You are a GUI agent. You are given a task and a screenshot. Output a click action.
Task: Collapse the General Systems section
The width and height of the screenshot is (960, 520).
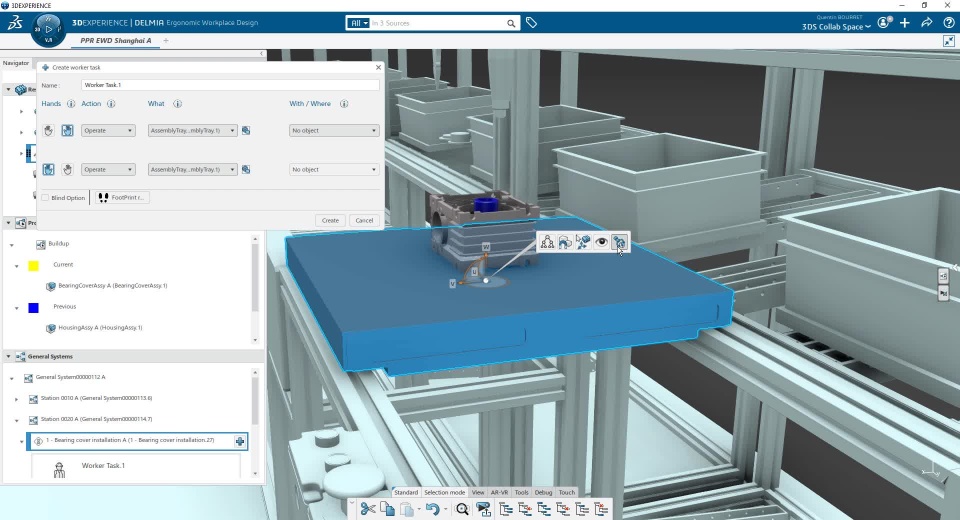point(9,356)
